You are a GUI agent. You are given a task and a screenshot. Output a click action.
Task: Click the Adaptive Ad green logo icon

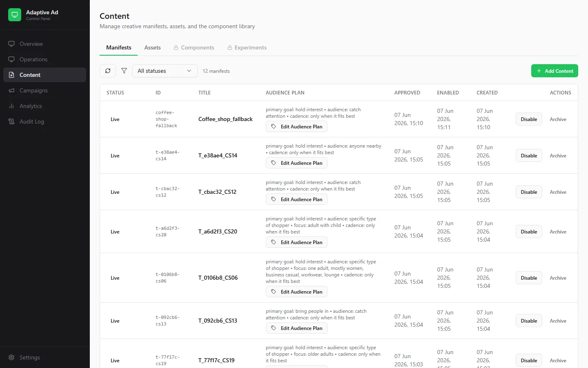(15, 15)
